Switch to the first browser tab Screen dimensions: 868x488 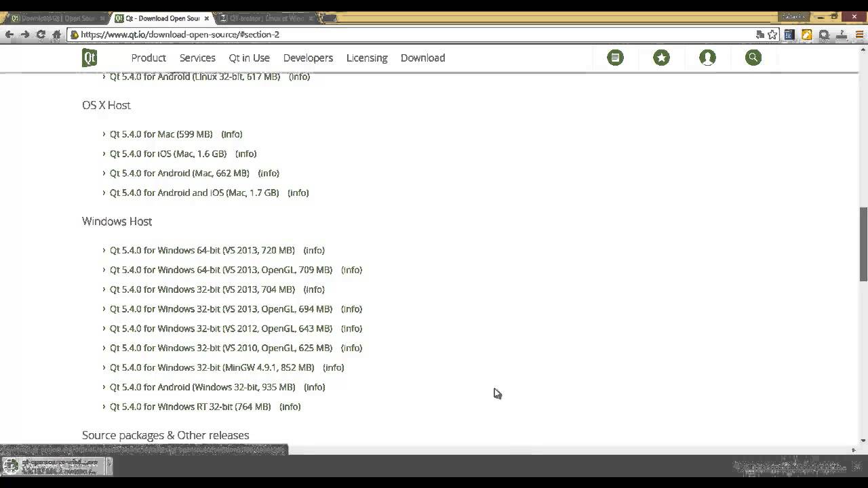58,18
